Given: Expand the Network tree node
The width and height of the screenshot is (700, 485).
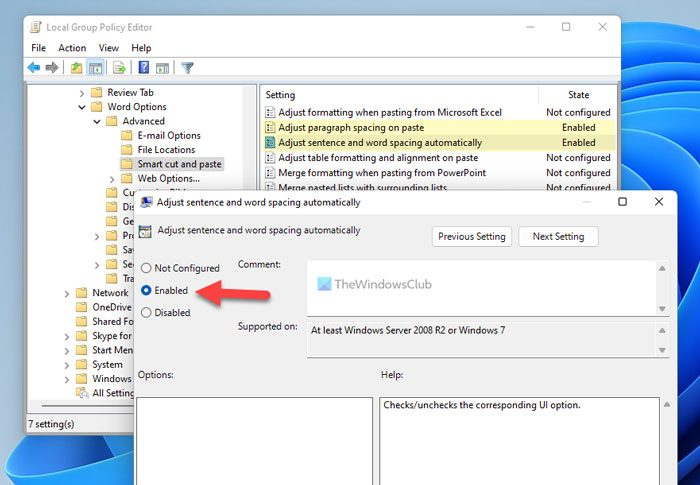Looking at the screenshot, I should [x=67, y=293].
